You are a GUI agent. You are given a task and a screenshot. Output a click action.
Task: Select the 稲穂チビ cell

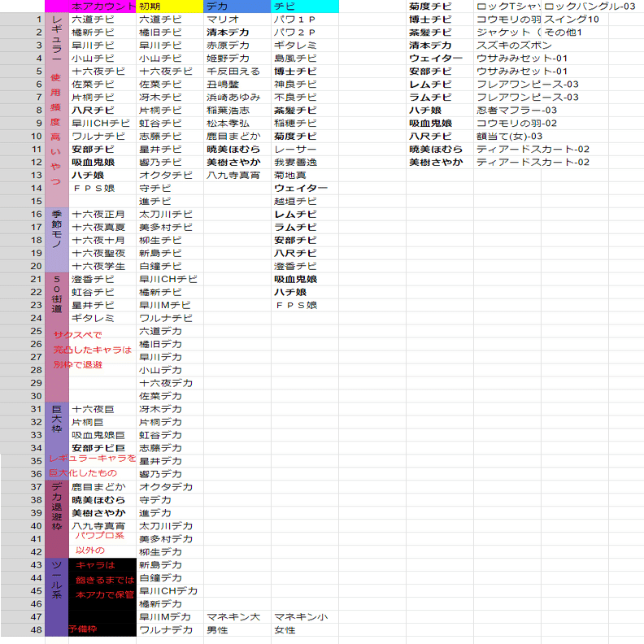(x=305, y=124)
